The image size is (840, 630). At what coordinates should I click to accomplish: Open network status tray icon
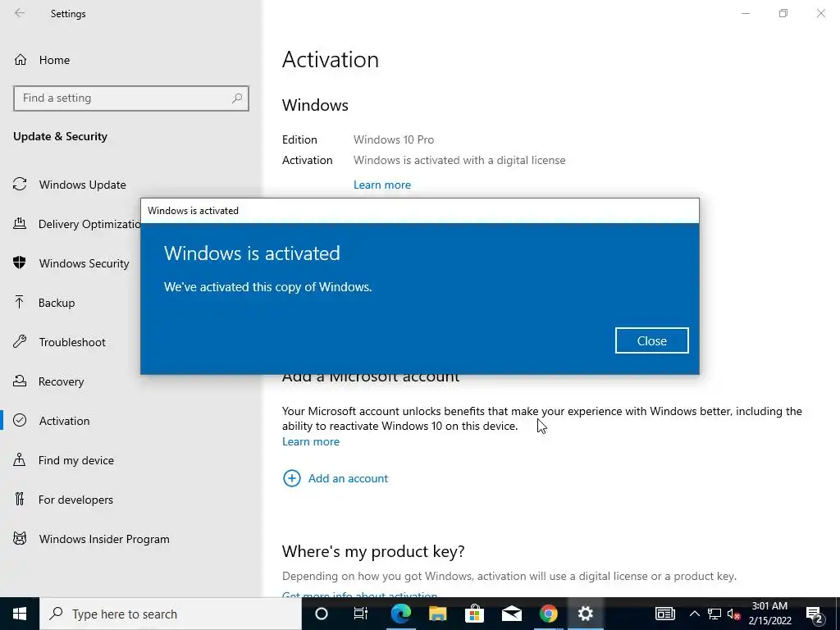[x=714, y=614]
